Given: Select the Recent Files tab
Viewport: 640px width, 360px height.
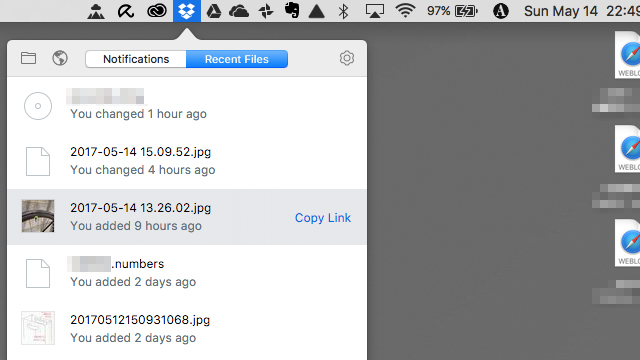Looking at the screenshot, I should click(x=237, y=59).
